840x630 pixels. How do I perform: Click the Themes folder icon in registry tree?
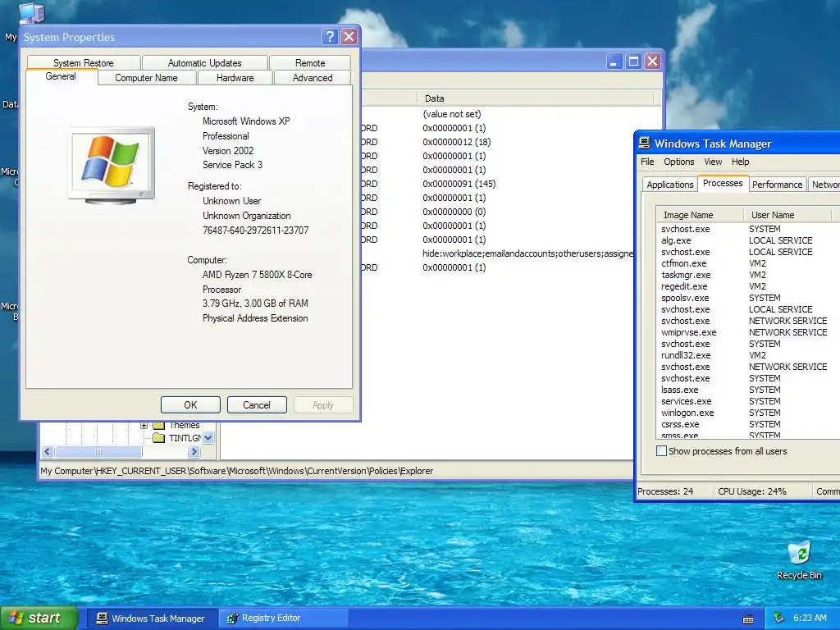point(158,426)
